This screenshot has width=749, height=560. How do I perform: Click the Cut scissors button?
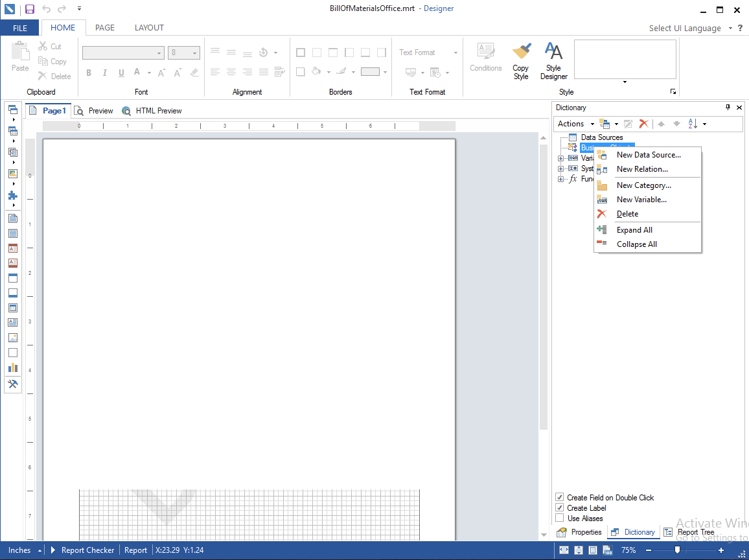click(50, 47)
